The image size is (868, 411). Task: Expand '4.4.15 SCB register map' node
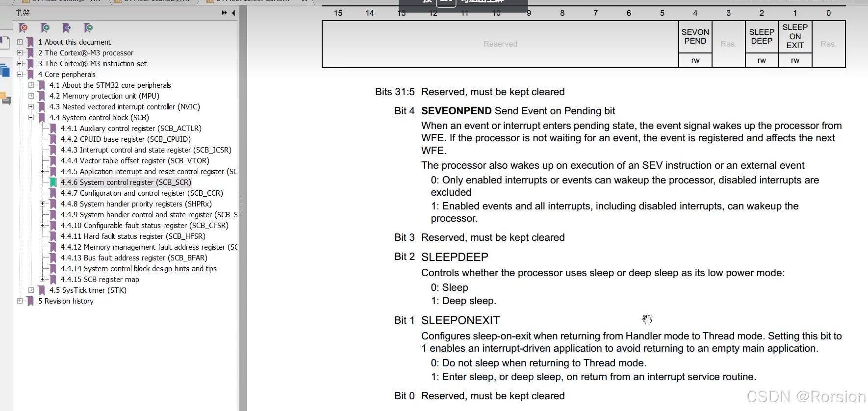click(43, 280)
